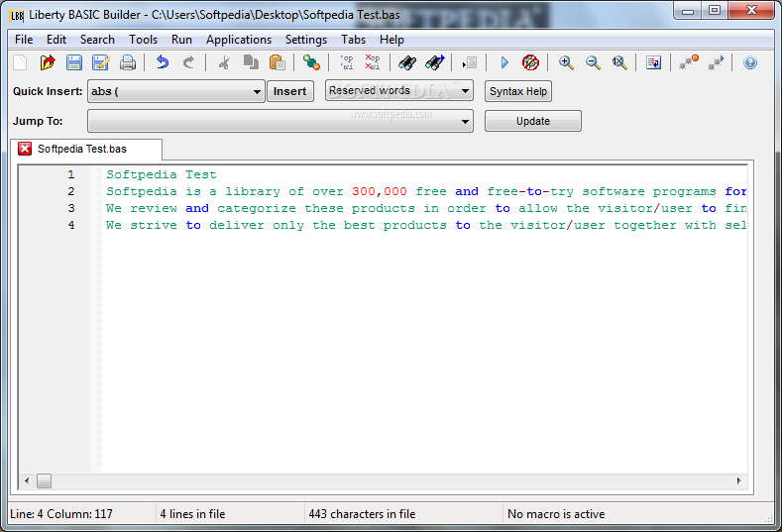The image size is (782, 532).
Task: Save the file with the floppy disk icon
Action: coord(74,62)
